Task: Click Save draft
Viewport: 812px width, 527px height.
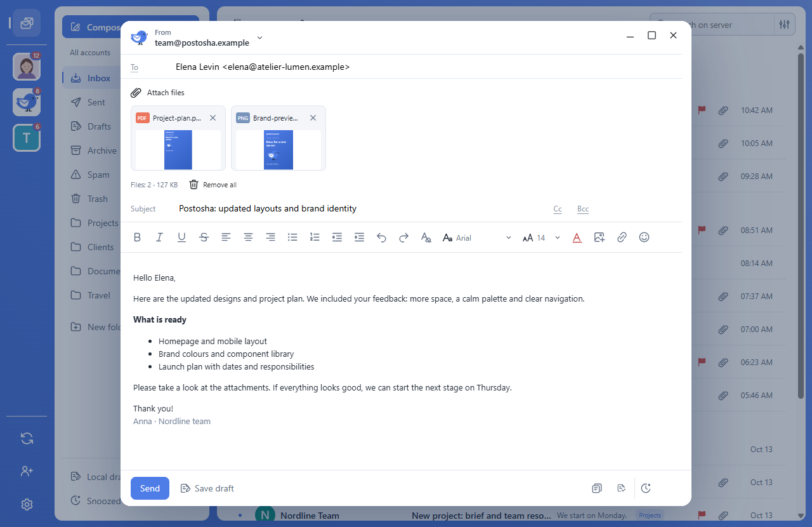Action: click(207, 488)
